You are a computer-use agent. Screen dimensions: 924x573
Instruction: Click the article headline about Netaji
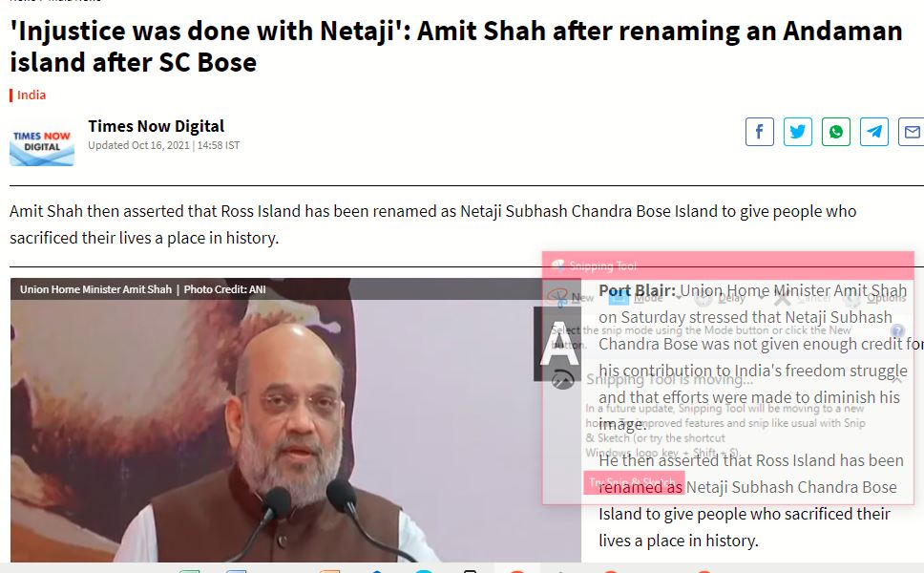pos(455,47)
